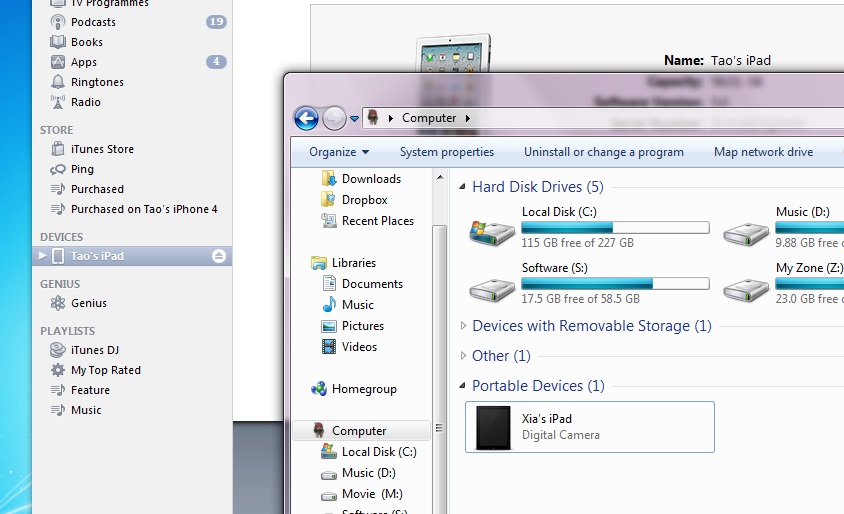The height and width of the screenshot is (514, 844).
Task: Click the 4 badge beside Apps
Action: (x=216, y=62)
